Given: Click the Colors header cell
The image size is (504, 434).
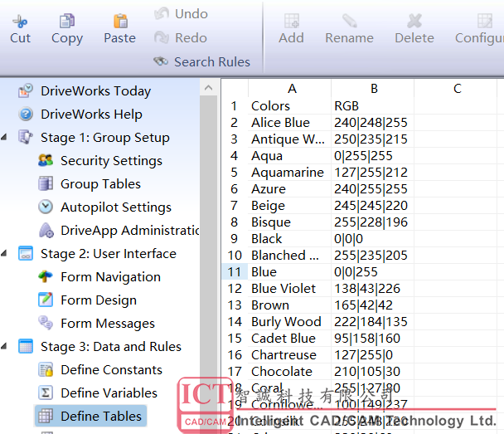Looking at the screenshot, I should [x=289, y=106].
